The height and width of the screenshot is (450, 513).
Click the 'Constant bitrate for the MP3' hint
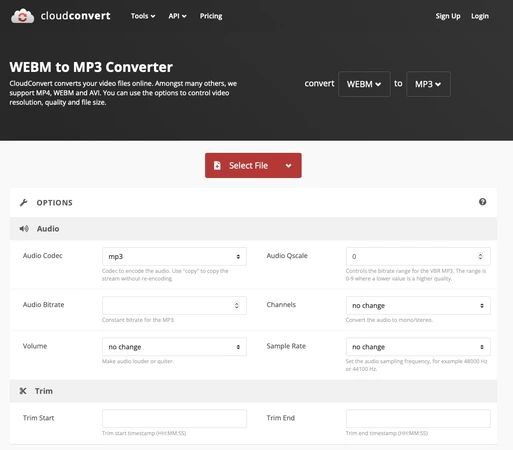[138, 320]
